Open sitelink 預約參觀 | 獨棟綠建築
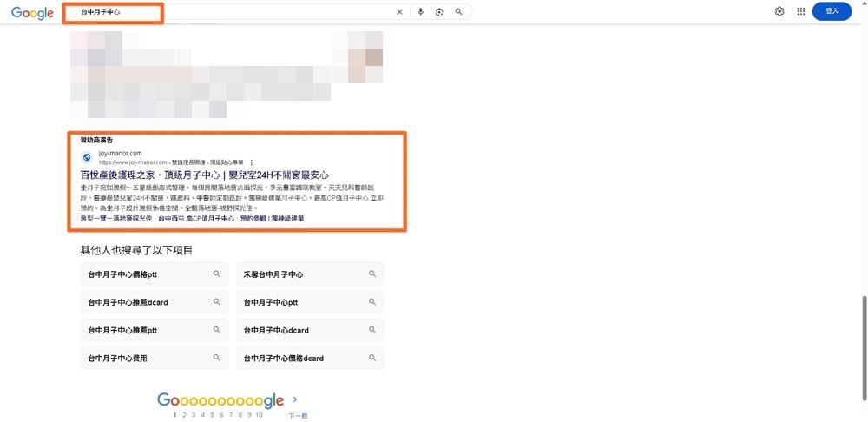Image resolution: width=868 pixels, height=422 pixels. 272,219
